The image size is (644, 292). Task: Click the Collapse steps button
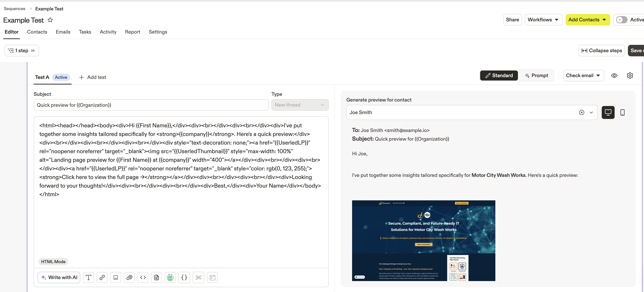coord(602,51)
